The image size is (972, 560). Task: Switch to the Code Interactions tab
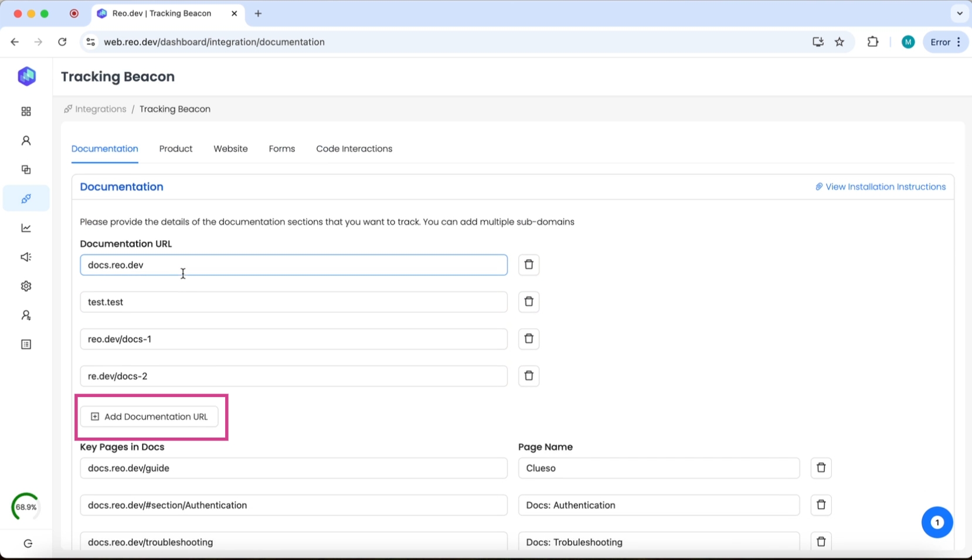354,149
